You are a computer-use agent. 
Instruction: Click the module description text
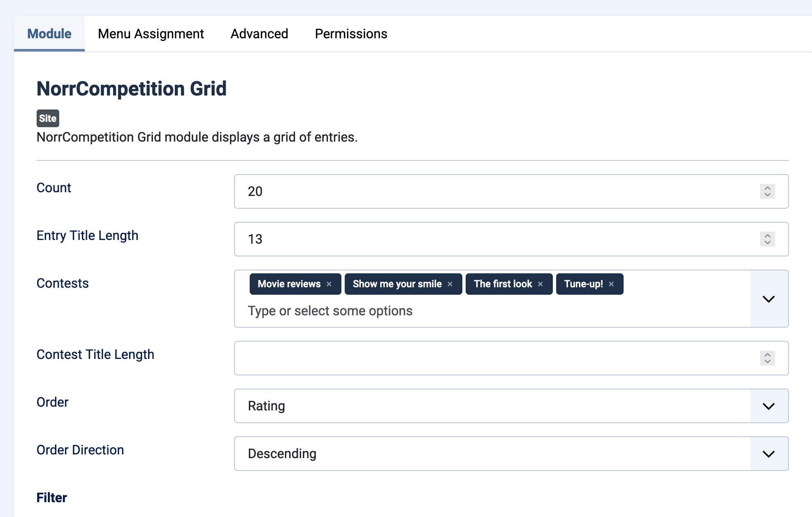point(197,137)
